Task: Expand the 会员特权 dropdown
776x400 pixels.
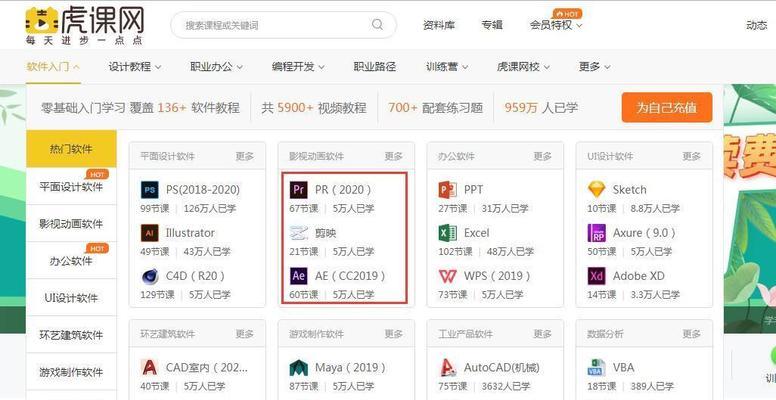Action: point(556,25)
